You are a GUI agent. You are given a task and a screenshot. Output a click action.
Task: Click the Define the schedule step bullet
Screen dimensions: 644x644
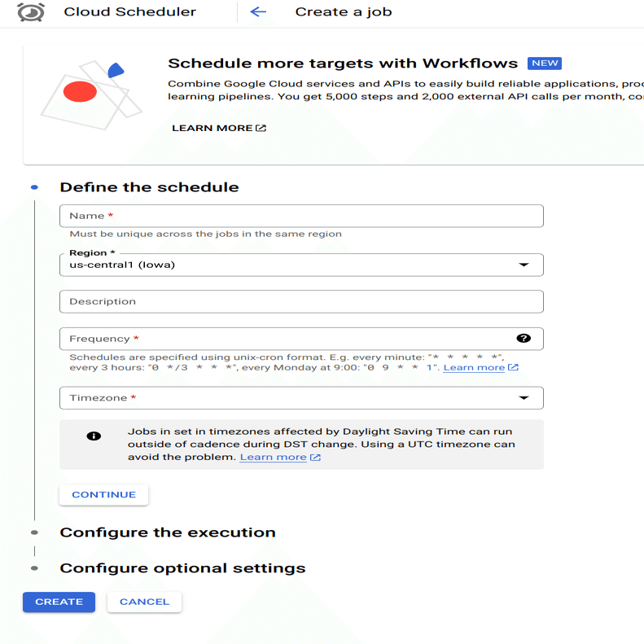(34, 187)
